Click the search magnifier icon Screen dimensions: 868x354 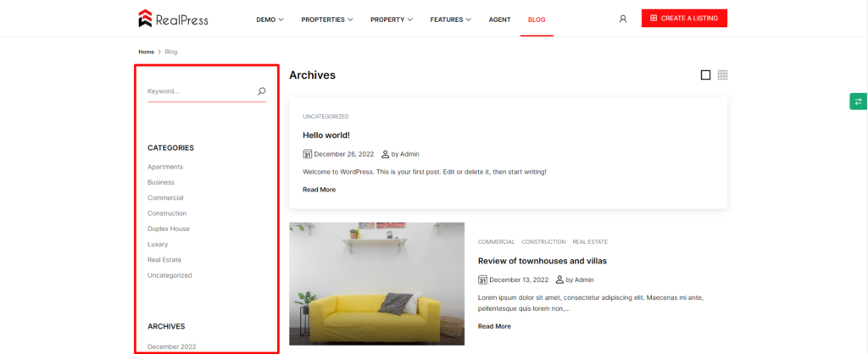pyautogui.click(x=262, y=91)
